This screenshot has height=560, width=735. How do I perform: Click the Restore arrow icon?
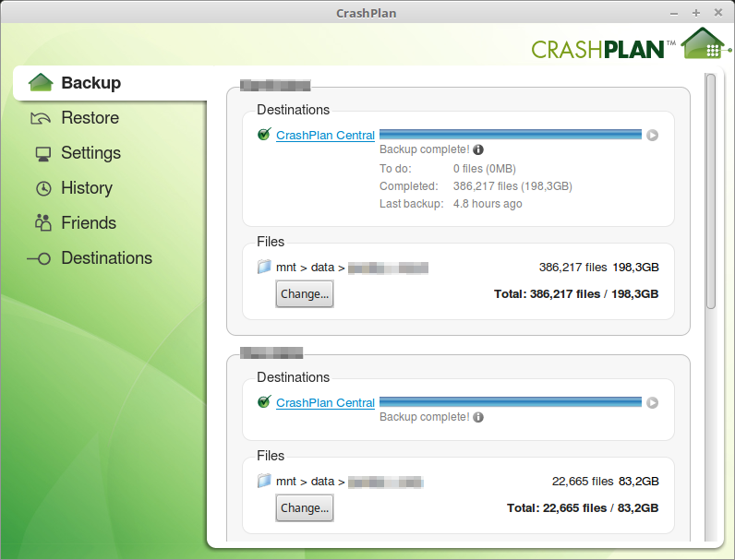pos(41,118)
